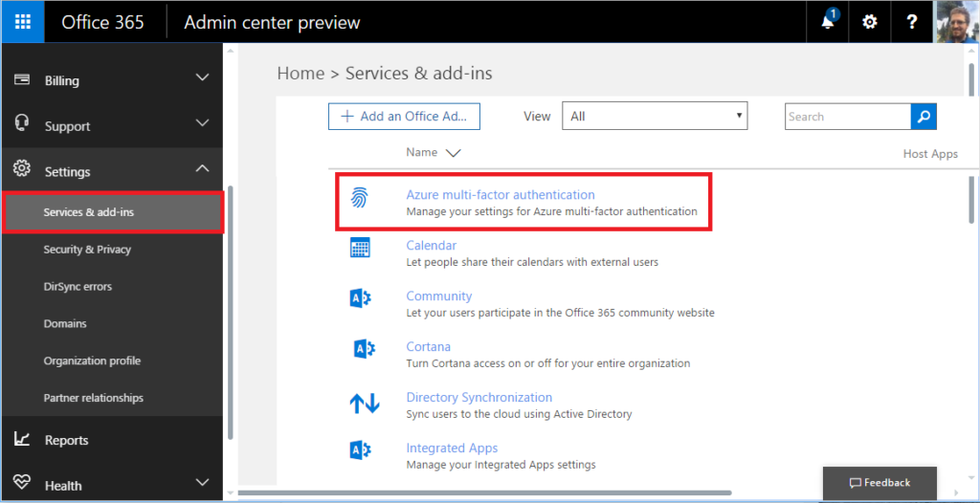Expand the Health section chevron
The height and width of the screenshot is (503, 980).
click(202, 482)
